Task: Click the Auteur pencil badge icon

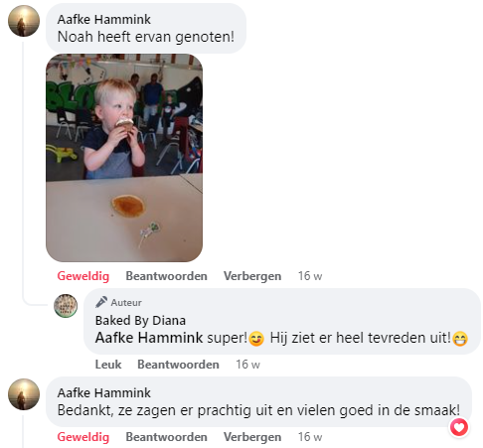Action: click(x=101, y=302)
